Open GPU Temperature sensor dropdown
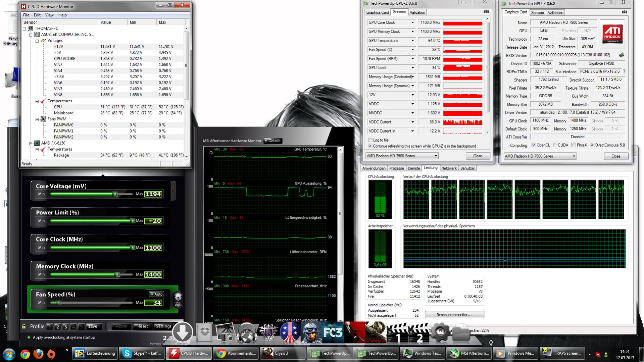Screen dimensions: 644x362 coord(412,41)
